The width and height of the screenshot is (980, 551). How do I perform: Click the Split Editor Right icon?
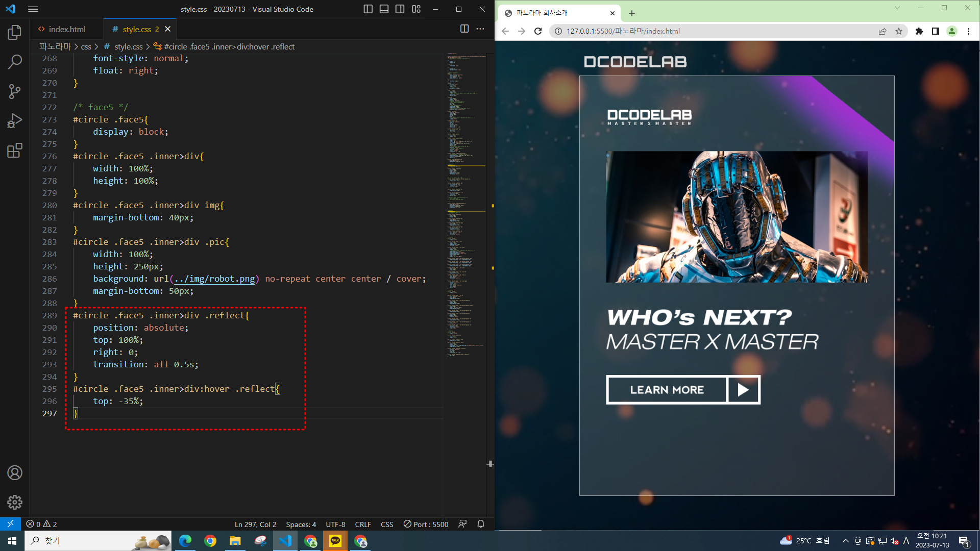coord(464,29)
